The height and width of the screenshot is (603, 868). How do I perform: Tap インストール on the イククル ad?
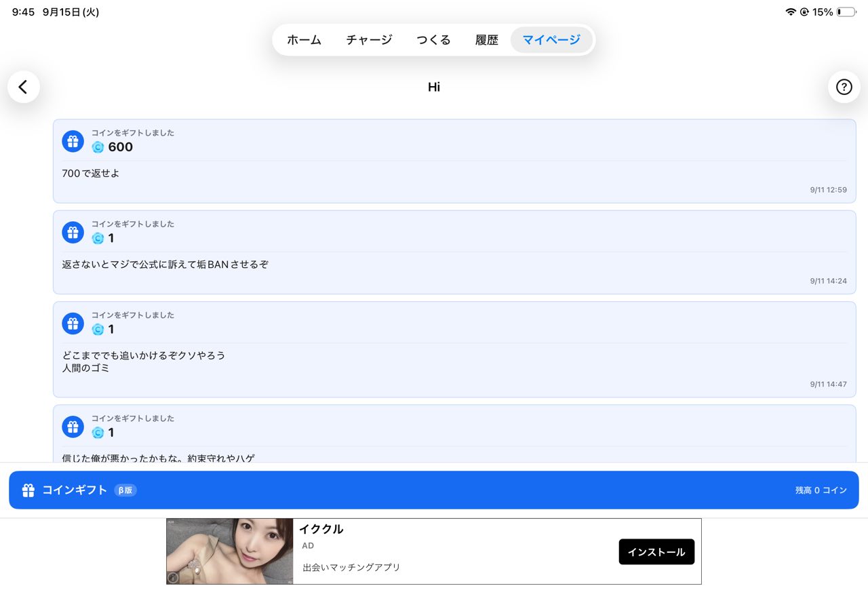click(656, 551)
